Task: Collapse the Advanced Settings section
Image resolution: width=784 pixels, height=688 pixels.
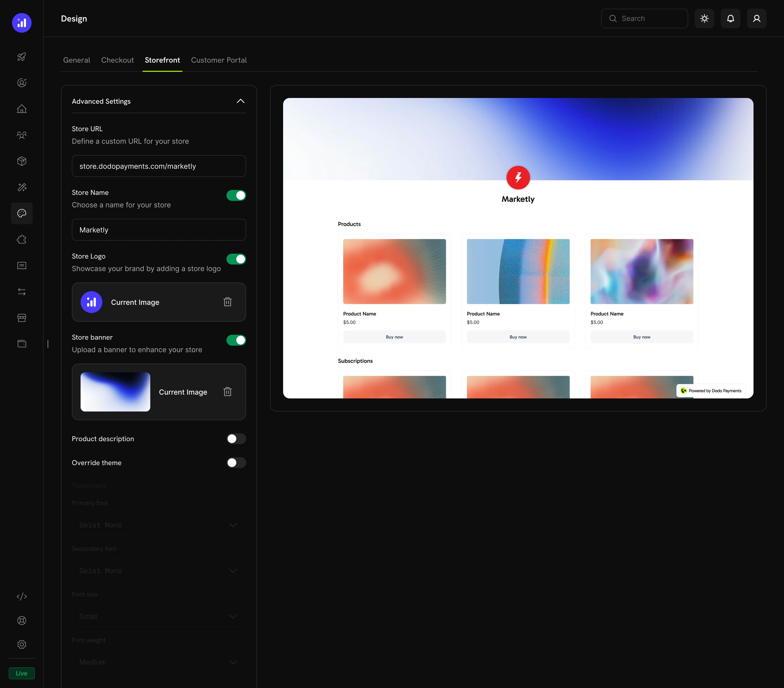Action: pyautogui.click(x=240, y=101)
